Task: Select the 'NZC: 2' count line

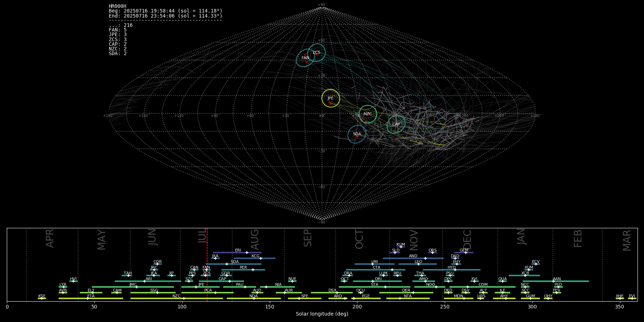Action: (118, 49)
